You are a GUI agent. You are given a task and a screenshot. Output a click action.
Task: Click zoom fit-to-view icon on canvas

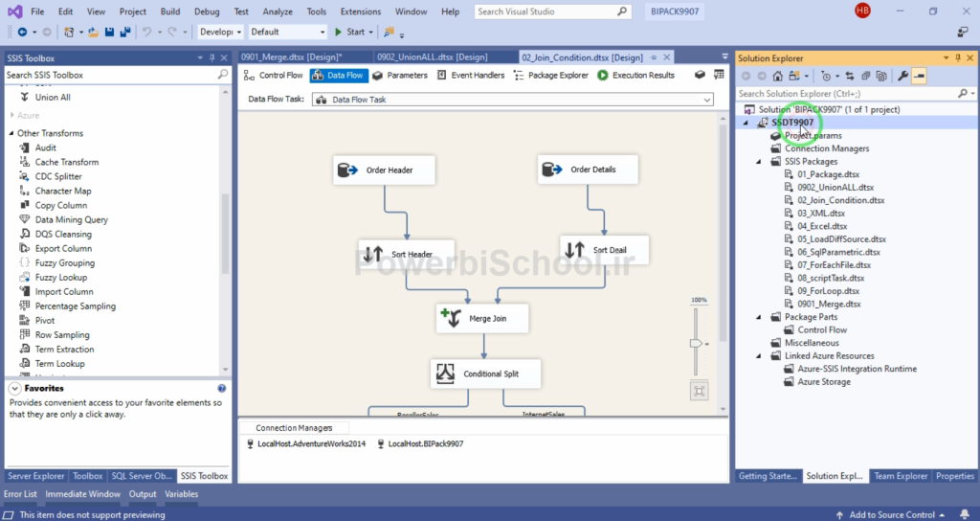click(x=700, y=390)
